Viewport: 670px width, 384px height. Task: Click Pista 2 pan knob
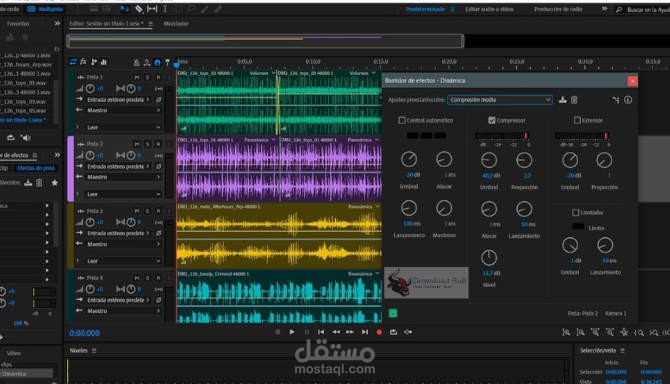131,155
